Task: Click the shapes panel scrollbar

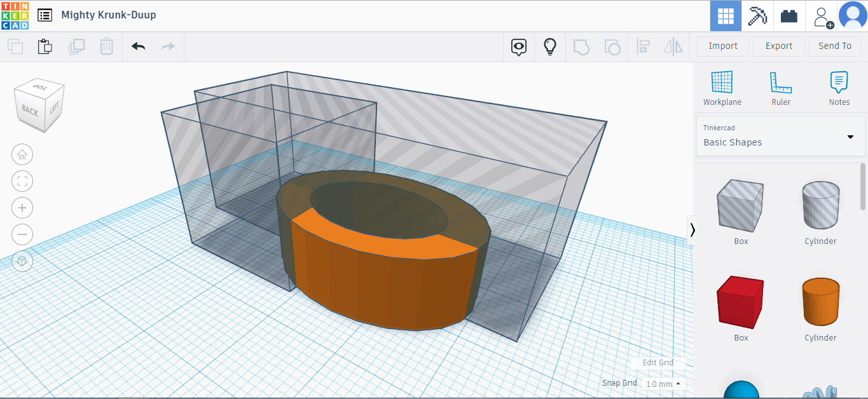Action: coord(863,186)
